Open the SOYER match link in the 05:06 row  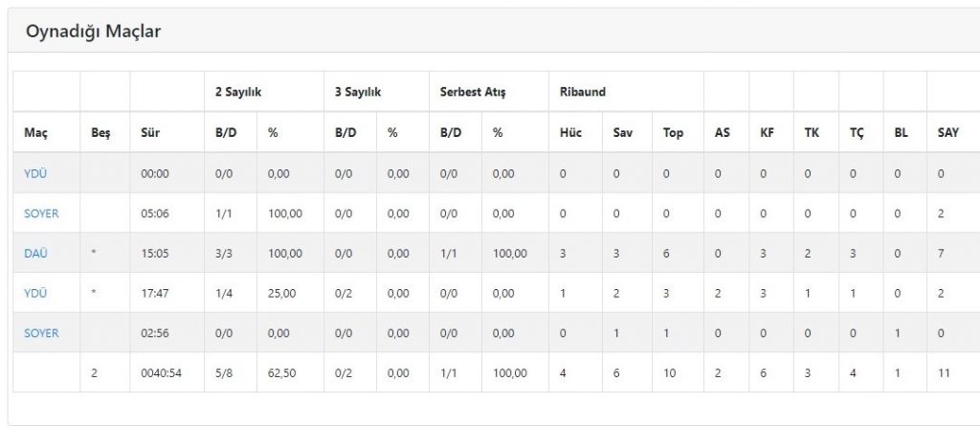[x=41, y=213]
